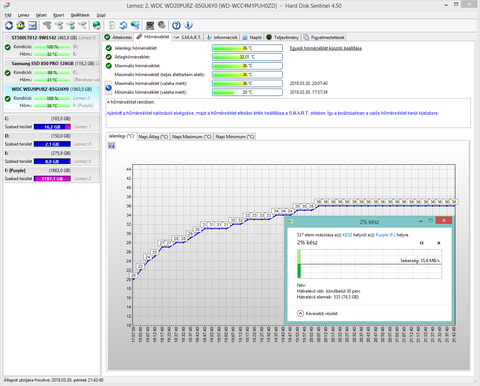This screenshot has width=480, height=386.
Task: Click the plain gray disk test toolbar icon
Action: tap(47, 25)
